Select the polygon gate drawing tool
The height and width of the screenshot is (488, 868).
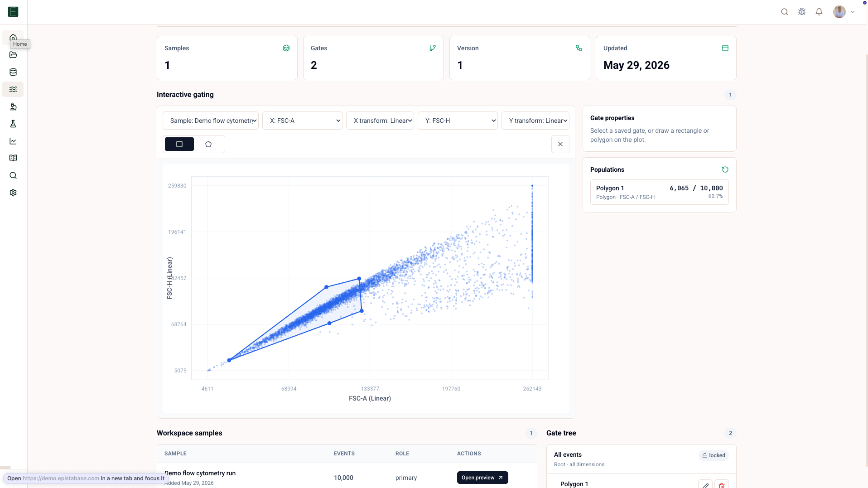coord(208,144)
